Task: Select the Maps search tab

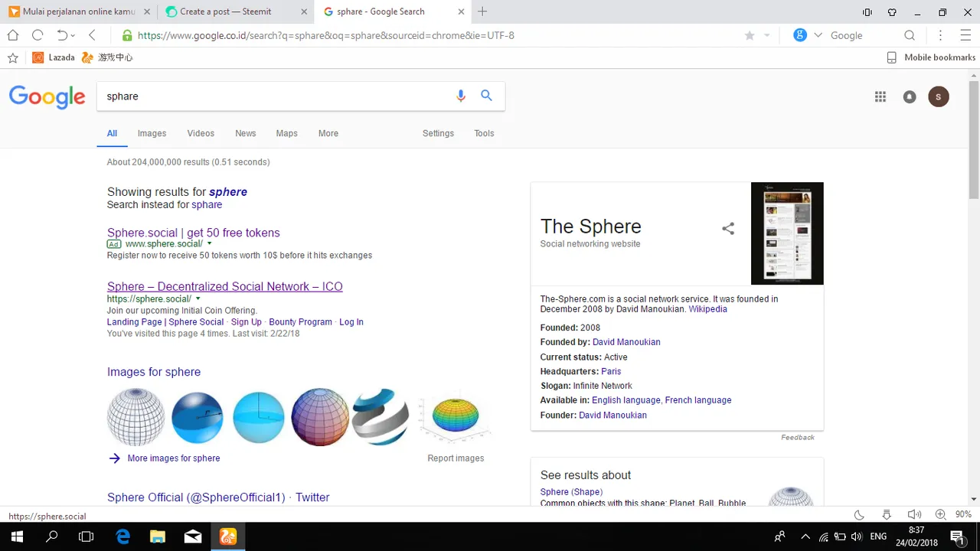Action: (x=287, y=133)
